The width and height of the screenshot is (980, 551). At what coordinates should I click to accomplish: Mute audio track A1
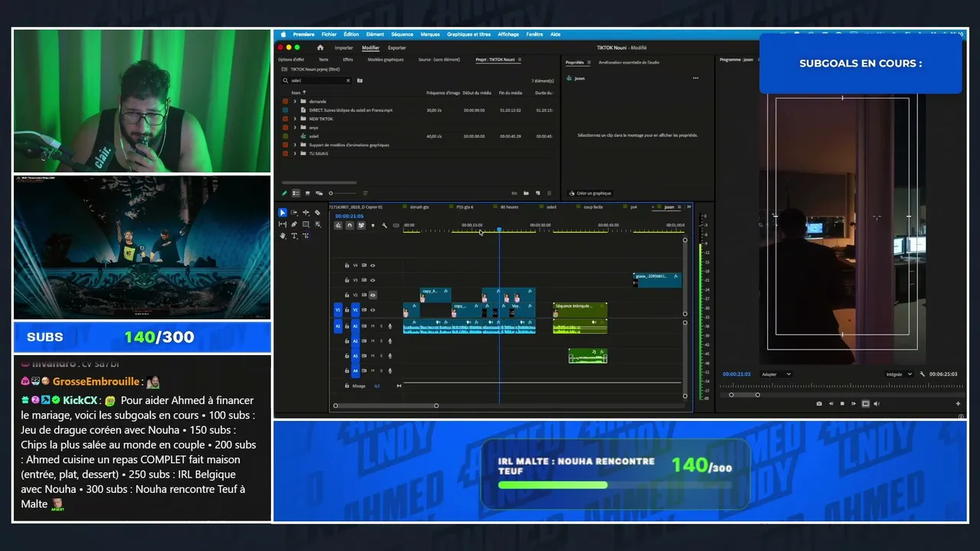coord(373,326)
